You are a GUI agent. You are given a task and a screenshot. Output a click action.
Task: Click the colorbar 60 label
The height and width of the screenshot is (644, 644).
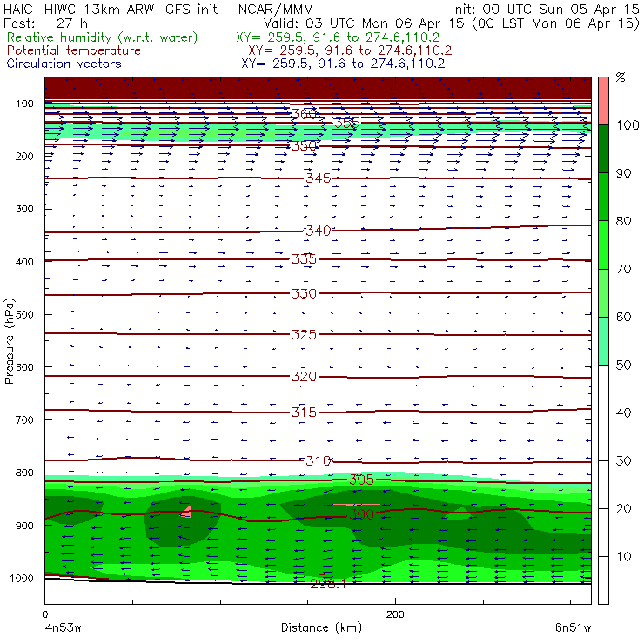coord(623,317)
